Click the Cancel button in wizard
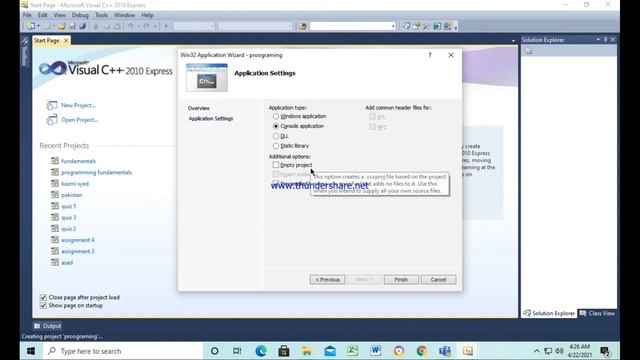The image size is (640, 360). click(438, 280)
